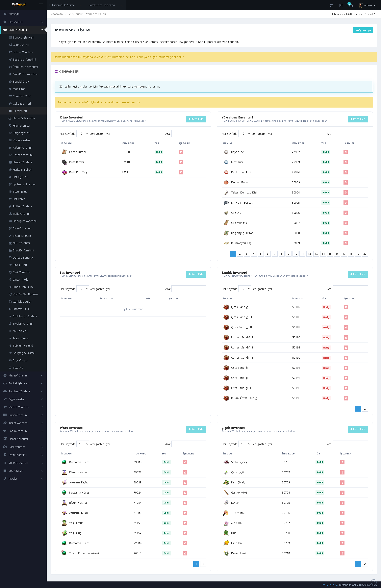Expand the Hesap Yönetimi sidebar menu
The width and height of the screenshot is (381, 588).
click(x=23, y=375)
